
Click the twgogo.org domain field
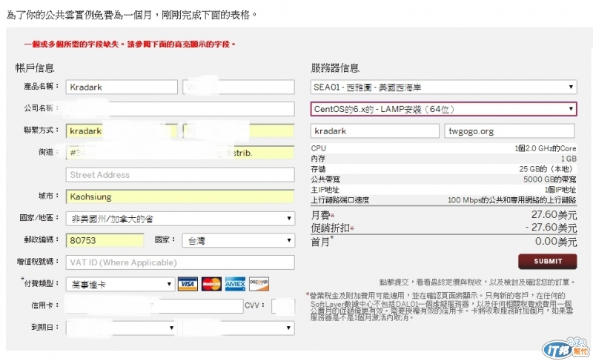point(509,131)
